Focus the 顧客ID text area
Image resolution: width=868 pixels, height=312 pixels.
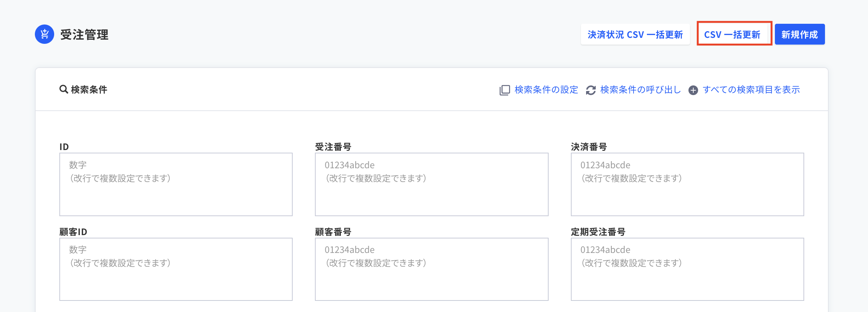pos(176,269)
